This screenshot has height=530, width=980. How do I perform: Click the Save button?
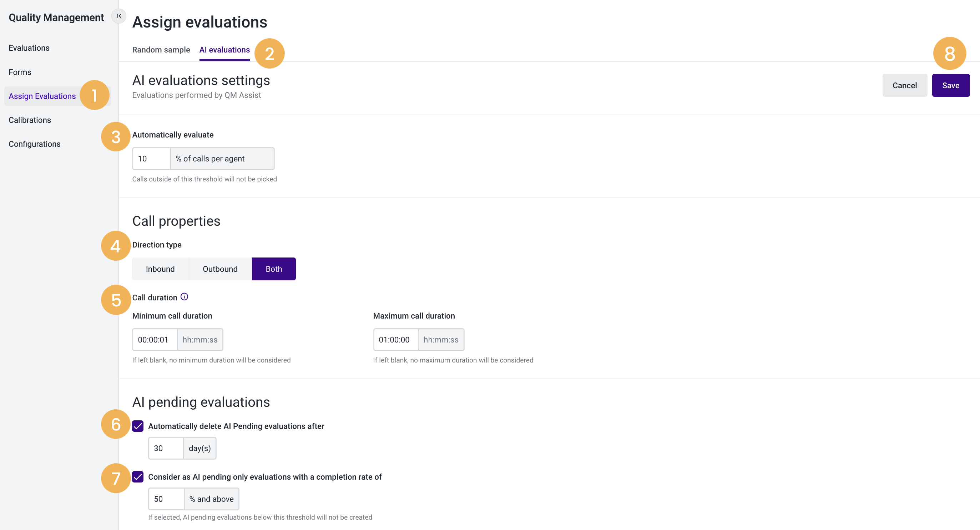[x=951, y=85]
